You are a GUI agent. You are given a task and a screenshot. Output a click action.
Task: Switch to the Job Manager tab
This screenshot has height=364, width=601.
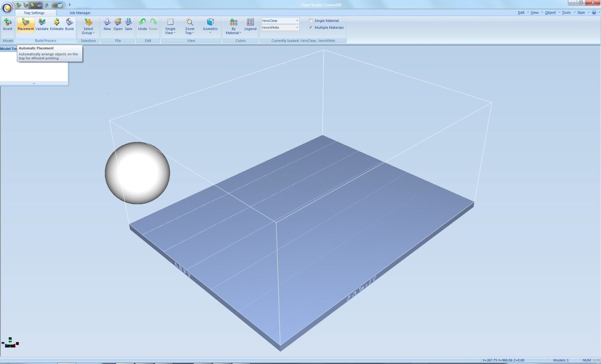point(80,13)
